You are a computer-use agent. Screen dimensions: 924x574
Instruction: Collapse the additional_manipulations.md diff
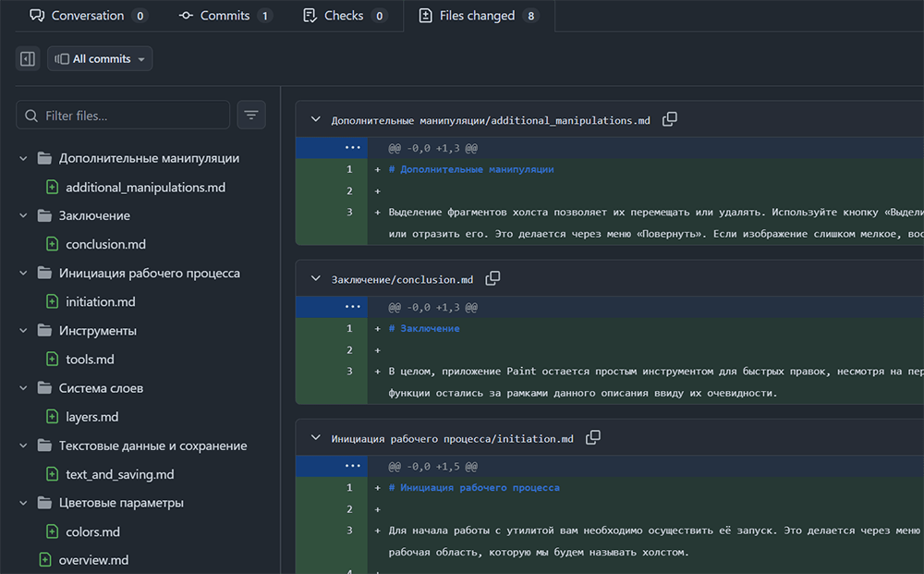316,119
